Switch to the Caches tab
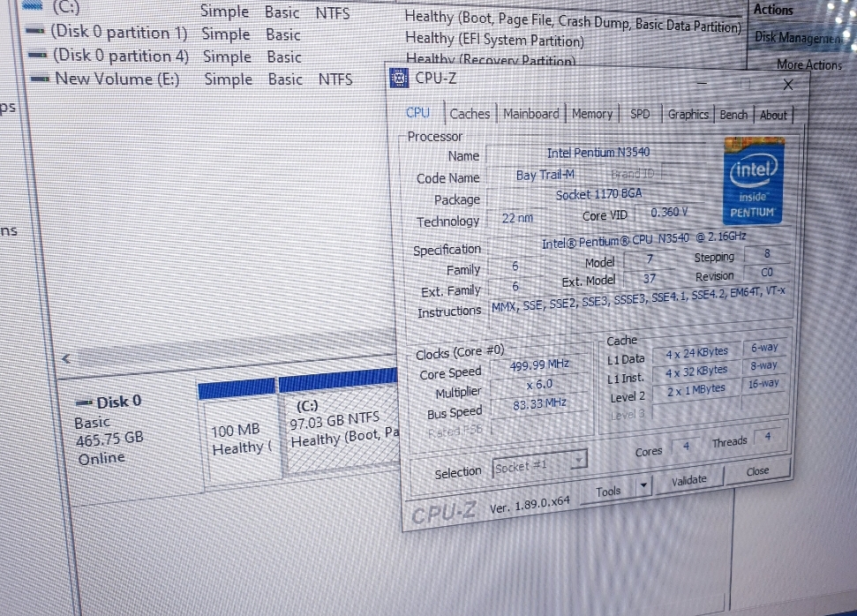 coord(470,114)
